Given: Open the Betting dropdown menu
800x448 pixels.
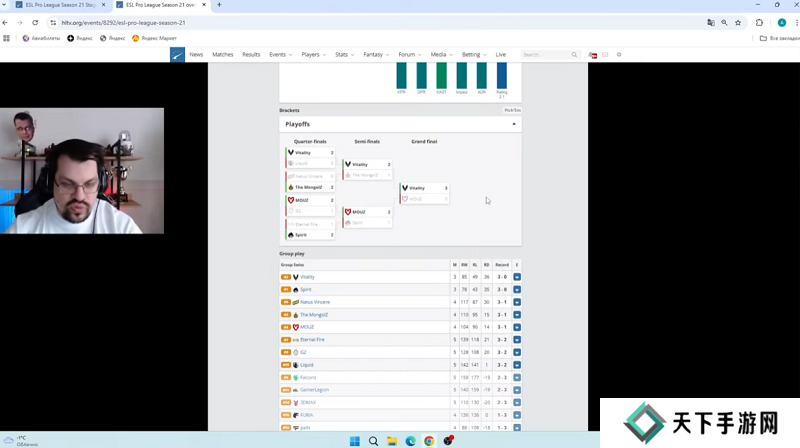Looking at the screenshot, I should [x=472, y=55].
